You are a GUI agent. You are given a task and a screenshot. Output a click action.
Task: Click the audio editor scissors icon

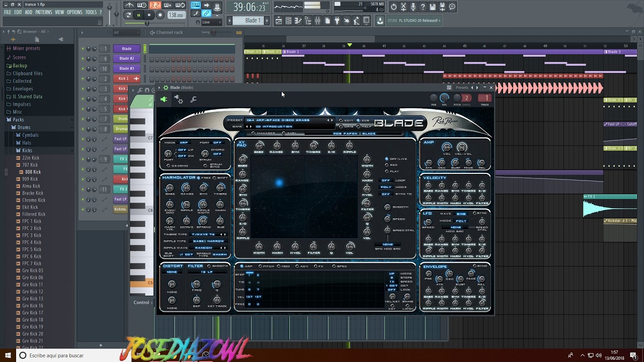tap(403, 7)
